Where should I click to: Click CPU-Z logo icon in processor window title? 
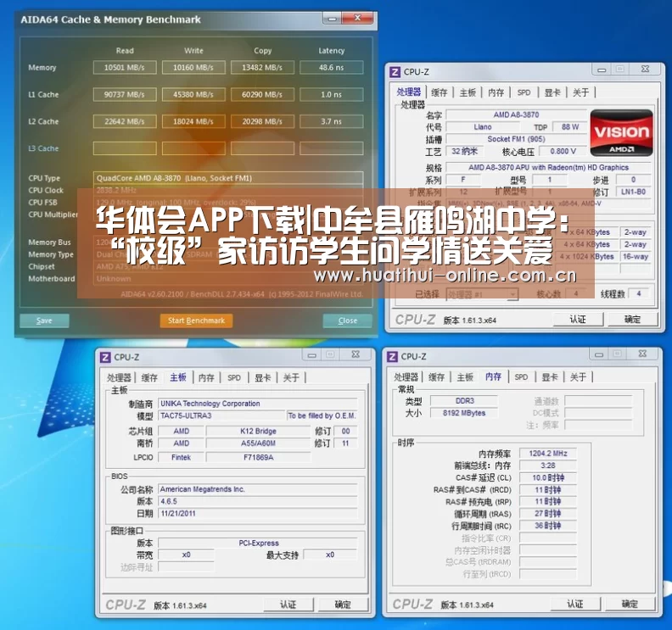point(395,72)
